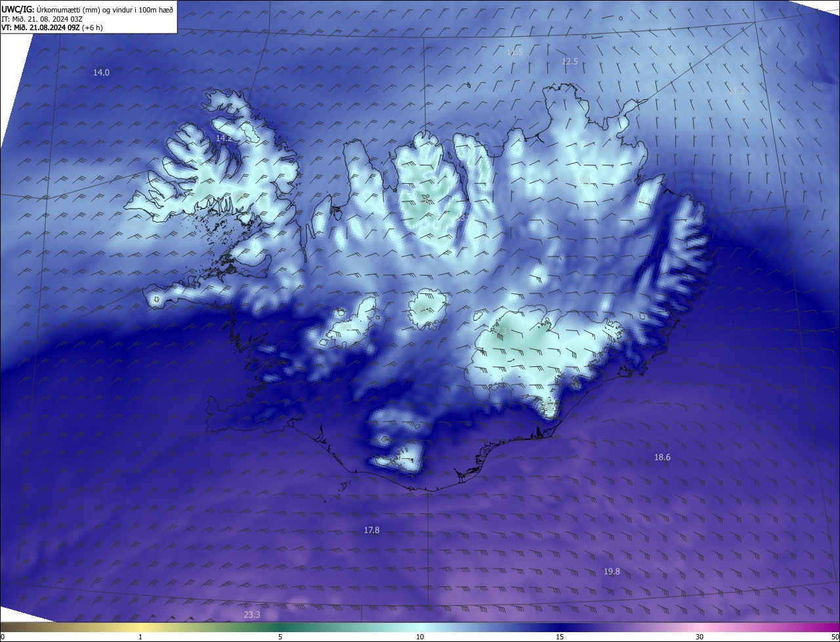This screenshot has width=840, height=642.
Task: Click the color scale tick label '50'
Action: [x=835, y=637]
